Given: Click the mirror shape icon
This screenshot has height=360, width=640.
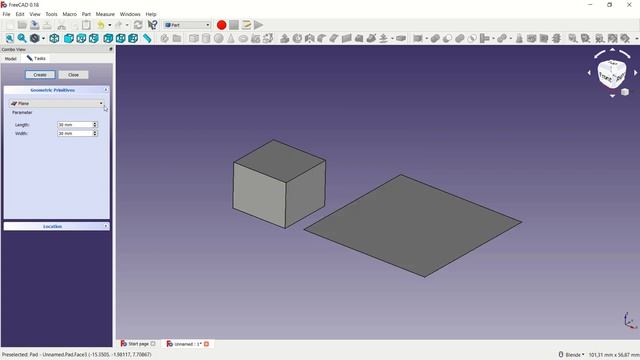Looking at the screenshot, I should pos(310,38).
